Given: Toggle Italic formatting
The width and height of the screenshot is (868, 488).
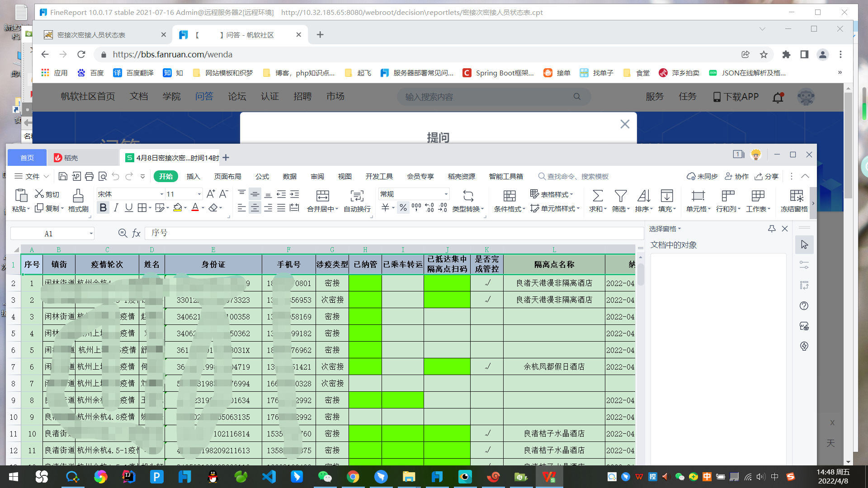Looking at the screenshot, I should pyautogui.click(x=116, y=207).
